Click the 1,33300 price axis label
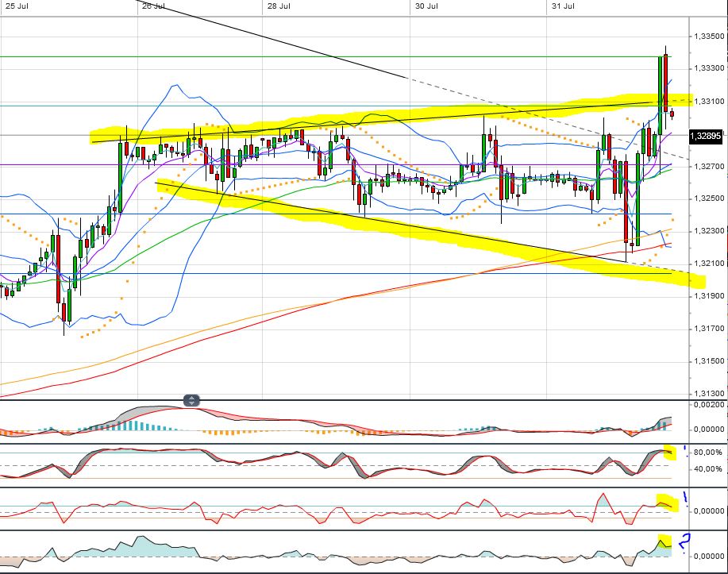 tap(709, 68)
